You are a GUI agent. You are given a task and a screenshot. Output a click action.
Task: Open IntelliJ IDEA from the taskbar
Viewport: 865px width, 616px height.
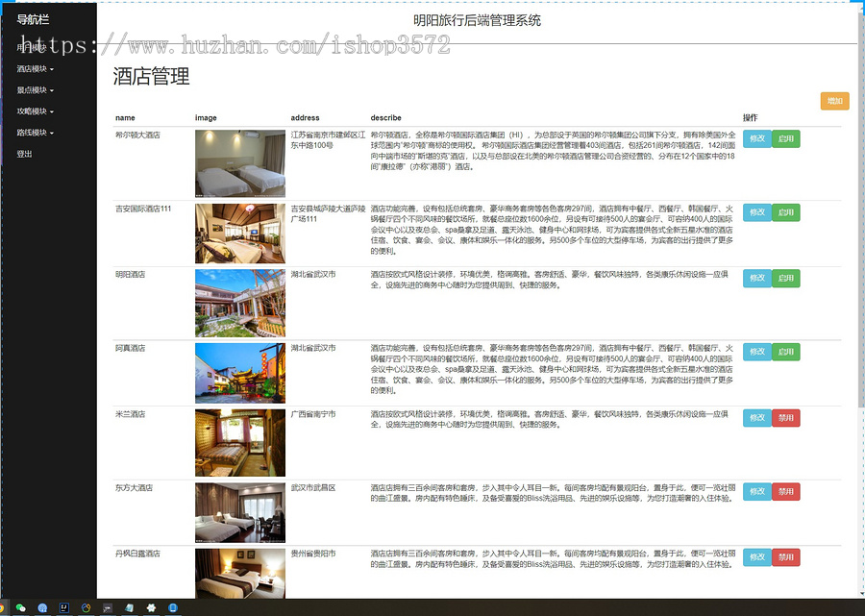point(64,607)
